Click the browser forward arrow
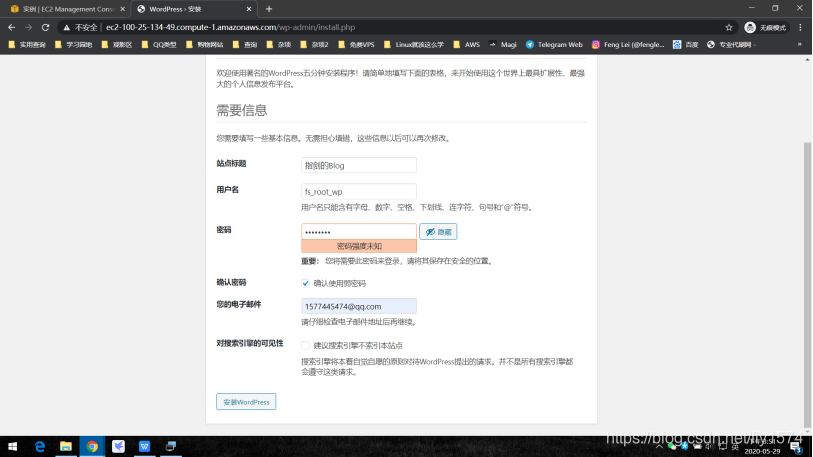Viewport: 813px width, 457px height. tap(29, 27)
